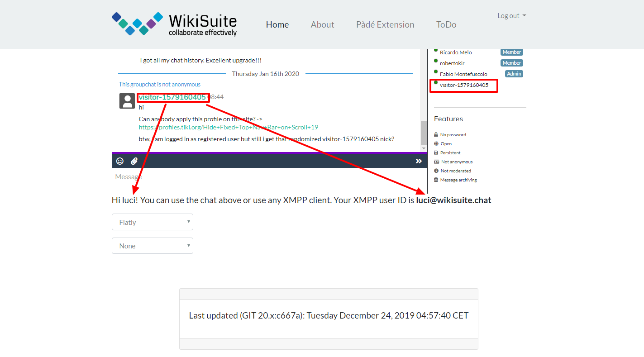Image resolution: width=644 pixels, height=357 pixels.
Task: Select robertokir in the occupants list
Action: point(452,63)
